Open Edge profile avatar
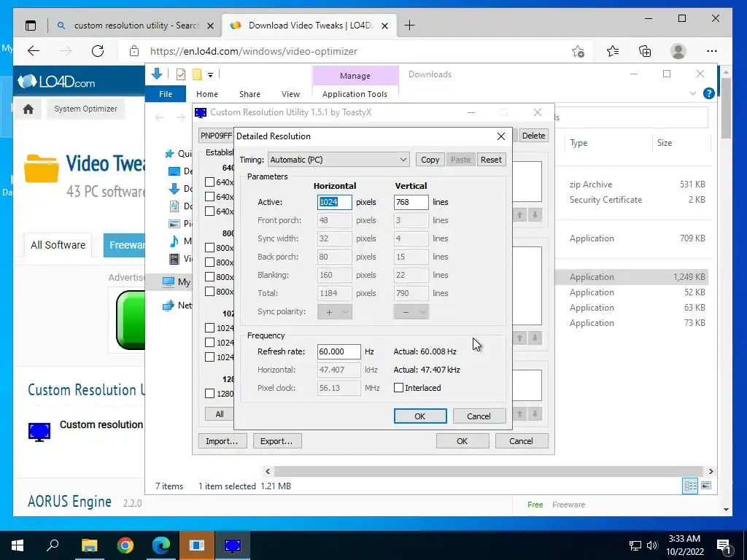The width and height of the screenshot is (747, 560). (678, 51)
